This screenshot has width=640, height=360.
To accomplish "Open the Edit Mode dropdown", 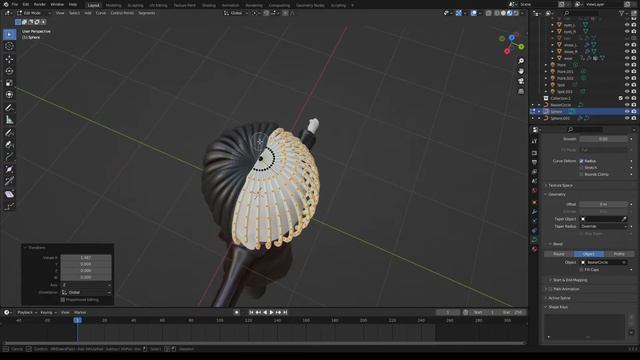I will [x=34, y=13].
